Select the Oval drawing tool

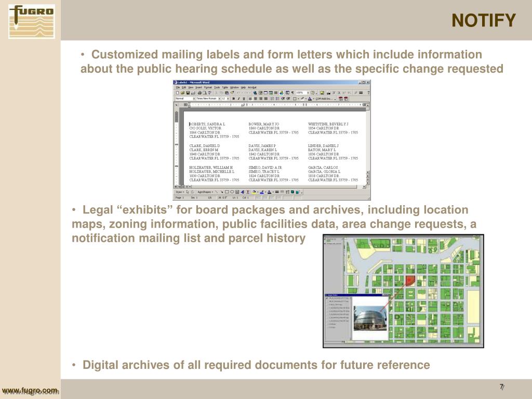point(232,192)
